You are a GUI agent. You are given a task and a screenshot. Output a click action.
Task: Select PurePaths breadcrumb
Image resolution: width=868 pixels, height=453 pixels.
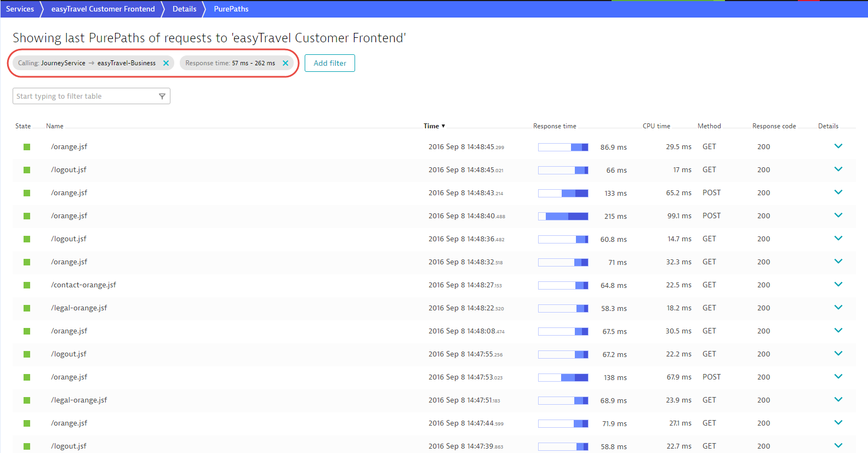click(x=231, y=9)
